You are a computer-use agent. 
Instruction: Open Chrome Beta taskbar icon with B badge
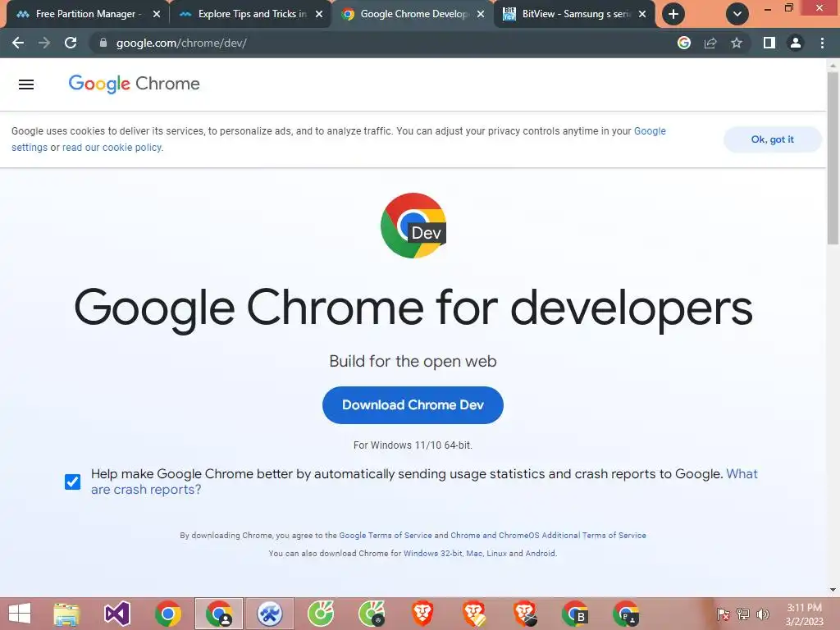pyautogui.click(x=575, y=614)
